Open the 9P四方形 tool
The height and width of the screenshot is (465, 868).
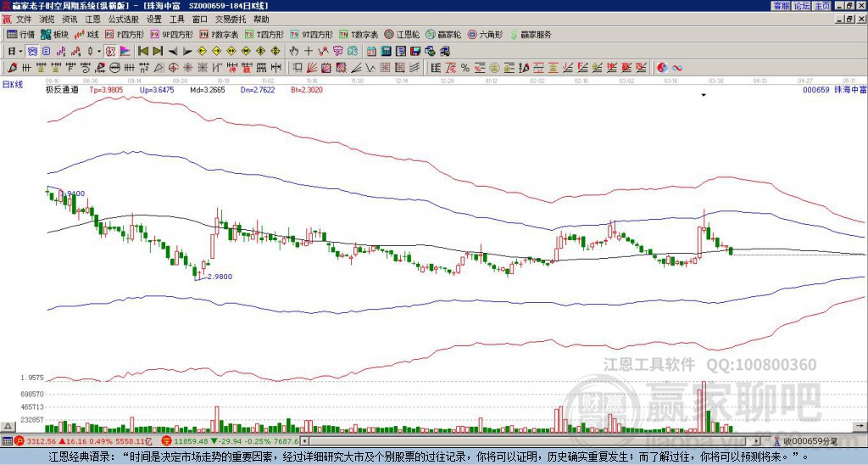(x=173, y=34)
